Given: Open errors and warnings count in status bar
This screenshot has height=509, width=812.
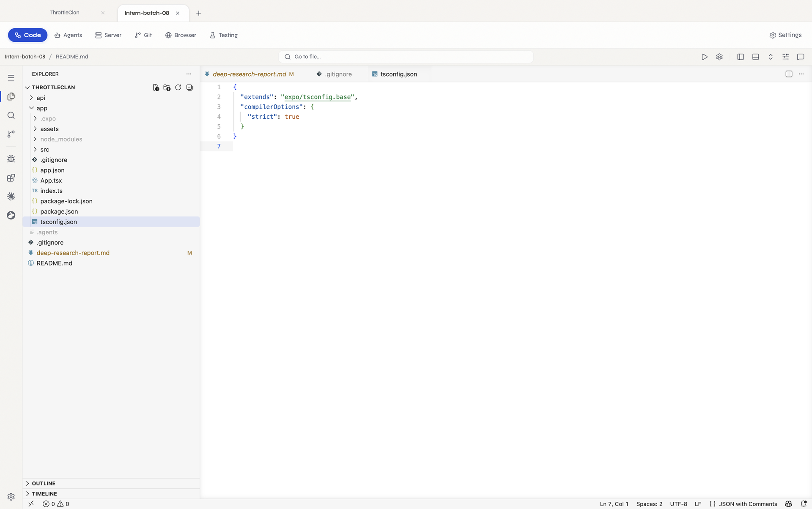Looking at the screenshot, I should tap(56, 504).
